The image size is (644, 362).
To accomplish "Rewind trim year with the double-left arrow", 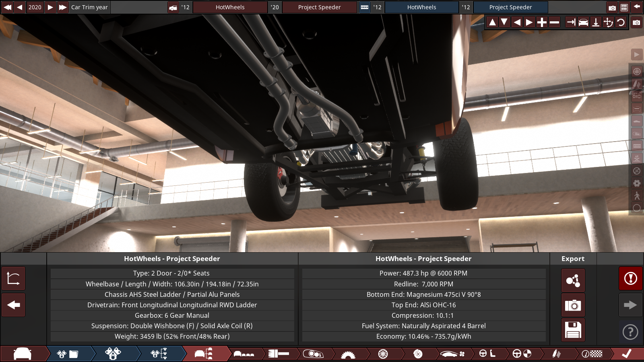I will 7,7.
